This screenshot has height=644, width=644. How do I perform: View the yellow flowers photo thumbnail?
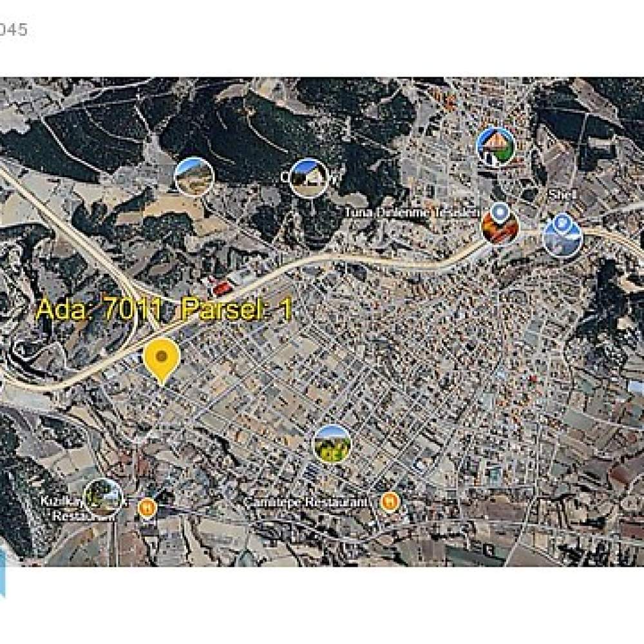point(332,444)
